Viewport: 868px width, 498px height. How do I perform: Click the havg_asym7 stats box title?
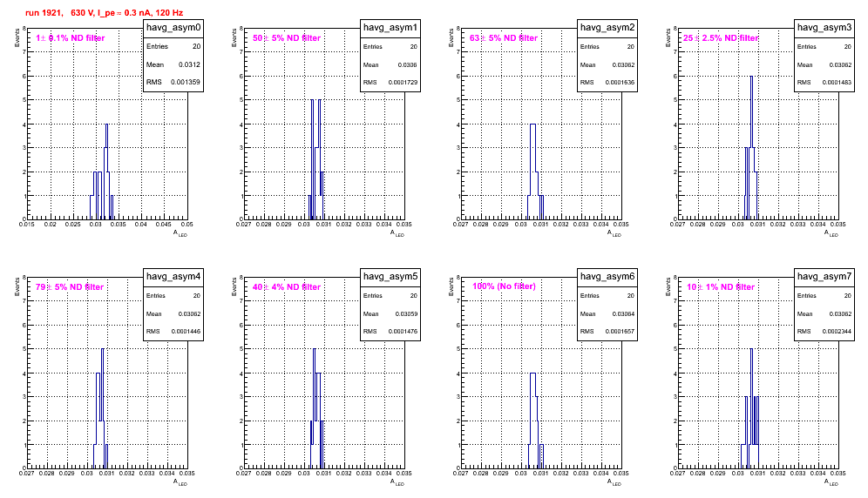(x=824, y=277)
